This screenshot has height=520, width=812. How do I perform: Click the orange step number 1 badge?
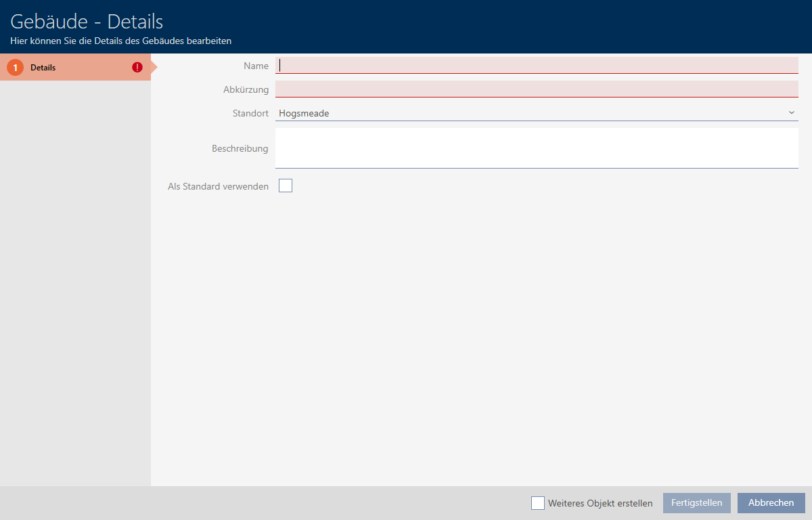click(x=15, y=68)
